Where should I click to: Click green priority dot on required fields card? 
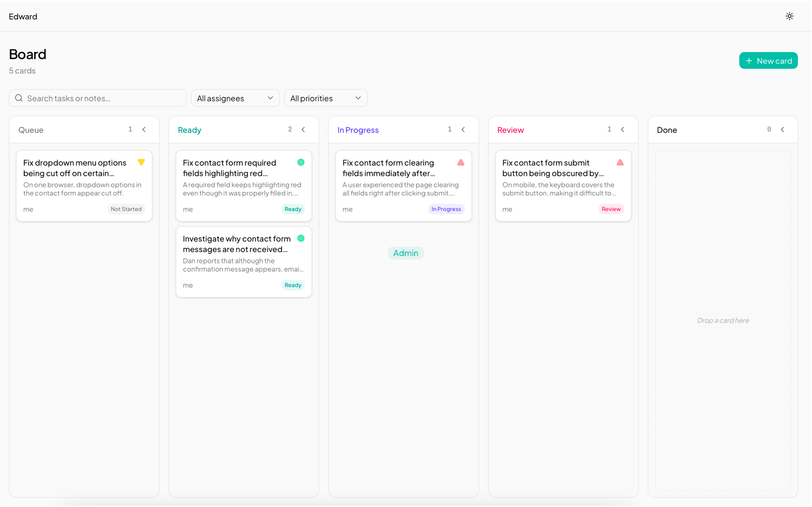point(301,162)
